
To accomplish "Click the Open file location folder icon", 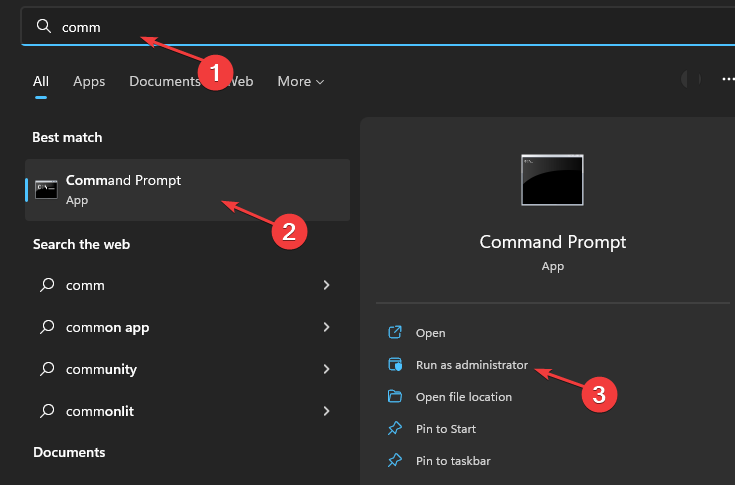I will click(395, 396).
